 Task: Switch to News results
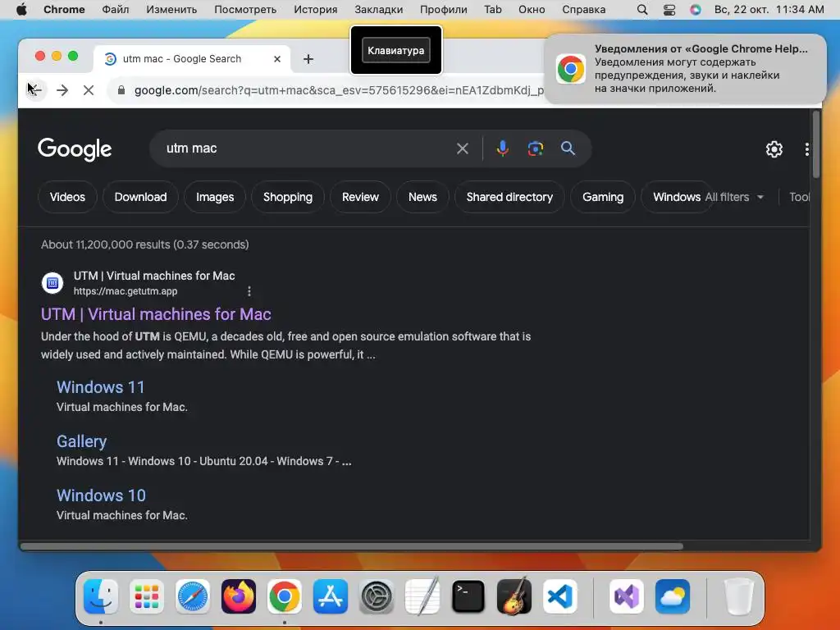point(422,197)
